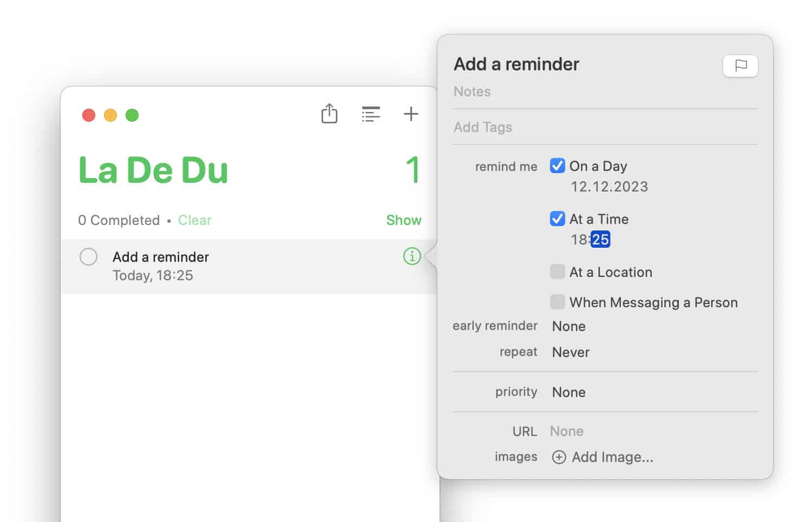Viewport: 812px width, 522px height.
Task: Uncheck the On a Day checkbox
Action: tap(557, 166)
